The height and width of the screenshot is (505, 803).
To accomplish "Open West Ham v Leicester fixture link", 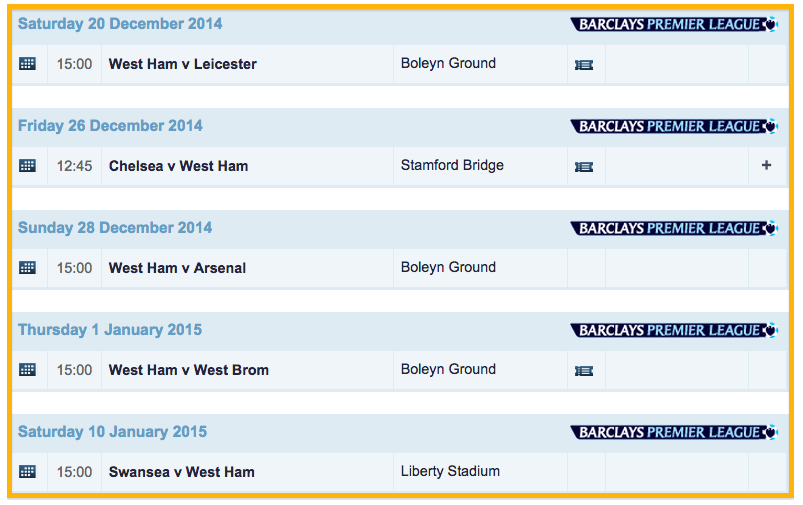I will (x=182, y=64).
